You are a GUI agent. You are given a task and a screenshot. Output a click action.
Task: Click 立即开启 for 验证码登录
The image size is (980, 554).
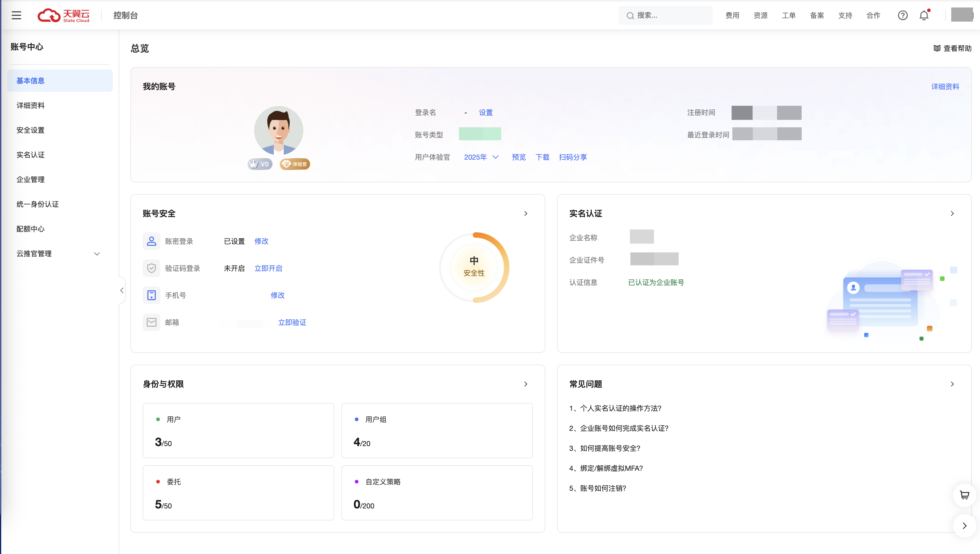(268, 268)
